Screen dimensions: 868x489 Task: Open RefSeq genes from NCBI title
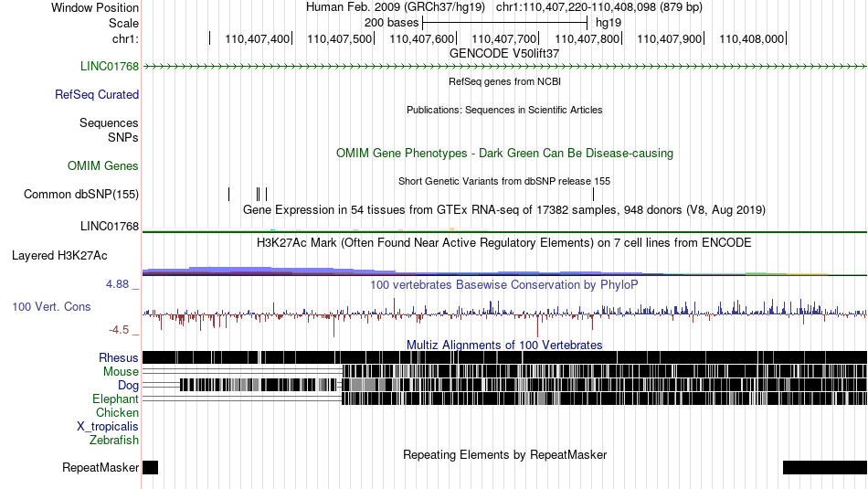tap(504, 81)
